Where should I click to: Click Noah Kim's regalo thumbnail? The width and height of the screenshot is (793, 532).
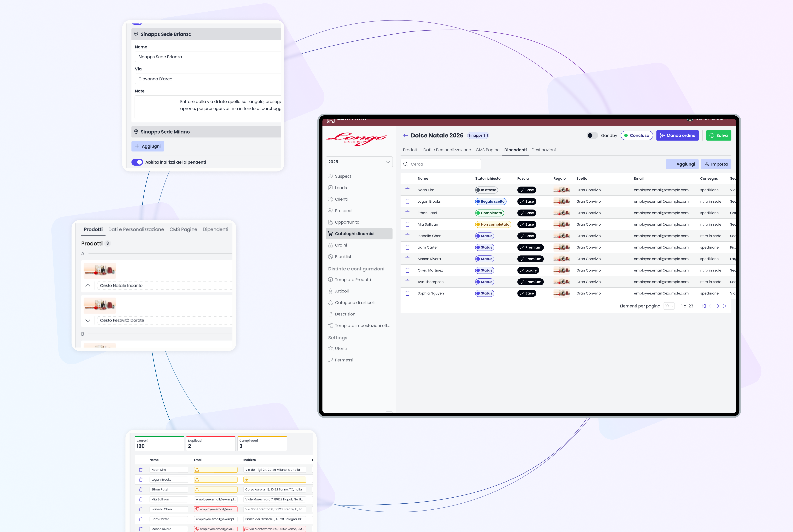561,190
